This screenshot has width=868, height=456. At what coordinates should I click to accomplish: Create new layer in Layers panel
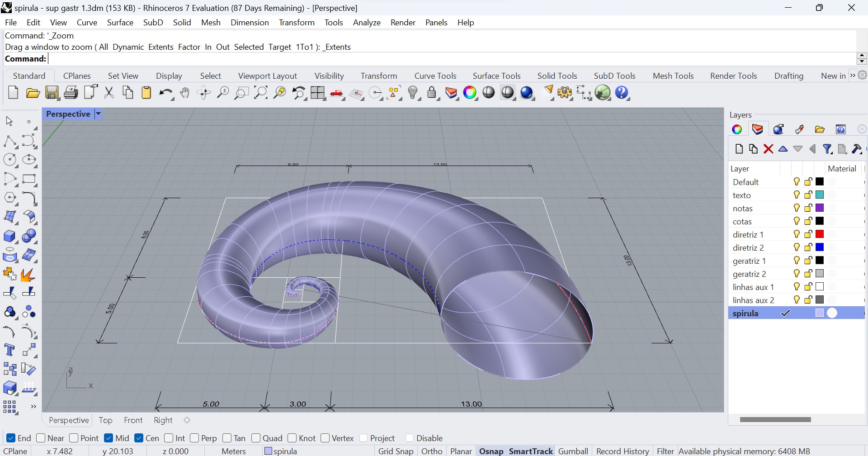[739, 149]
